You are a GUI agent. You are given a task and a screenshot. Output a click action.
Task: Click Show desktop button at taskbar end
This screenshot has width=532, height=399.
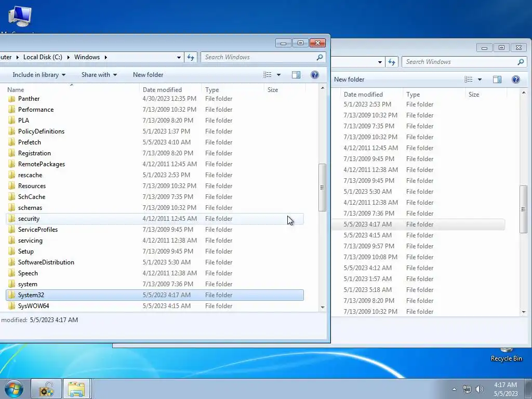point(528,389)
